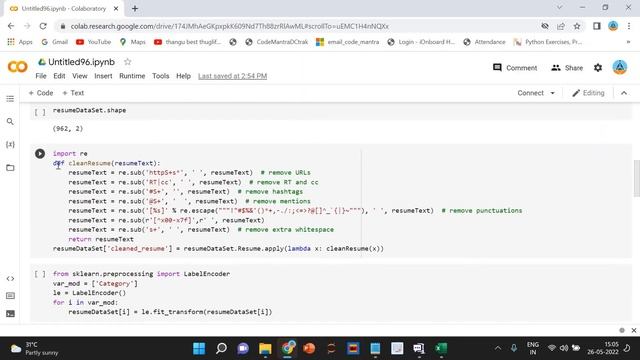Open the Attendance bookmark
Screen dimensions: 640x360
(x=484, y=42)
